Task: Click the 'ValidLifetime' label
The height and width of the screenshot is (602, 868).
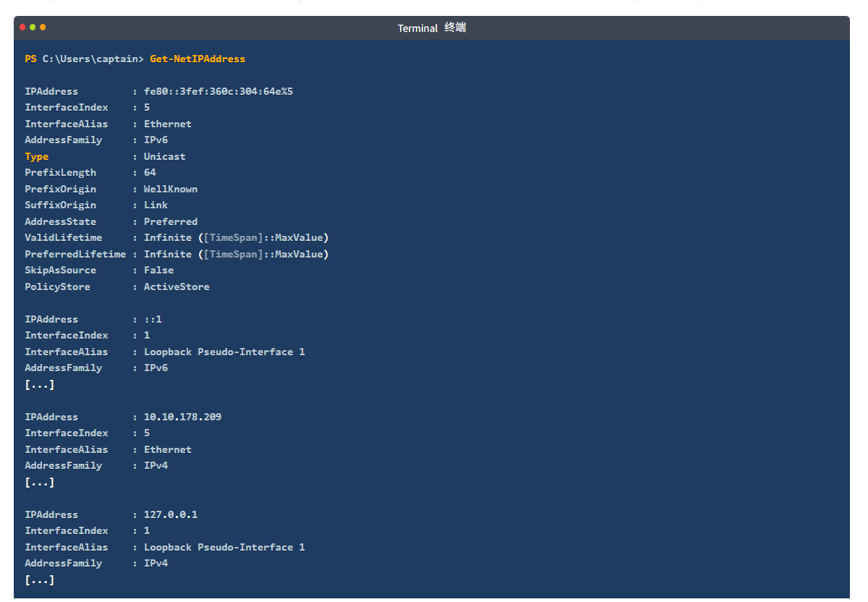Action: 64,237
